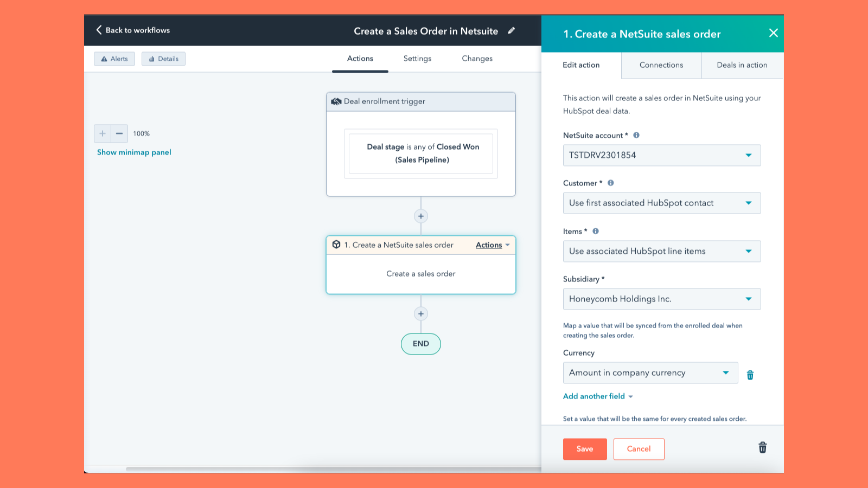Open the Show minimap panel link
The width and height of the screenshot is (868, 488).
click(133, 152)
